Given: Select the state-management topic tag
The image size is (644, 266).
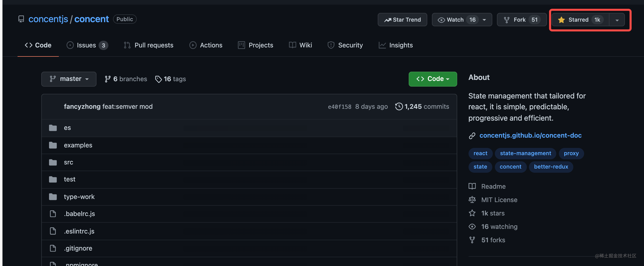Looking at the screenshot, I should pyautogui.click(x=525, y=153).
